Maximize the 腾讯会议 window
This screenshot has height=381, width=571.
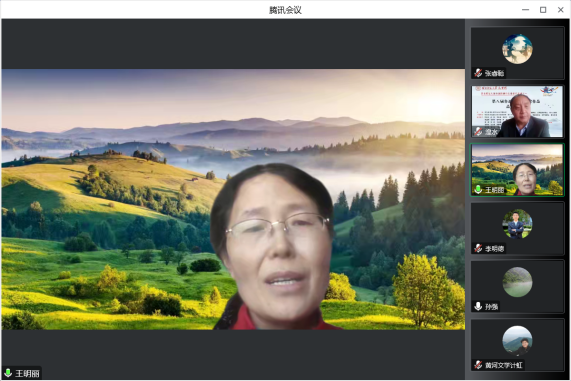click(543, 10)
